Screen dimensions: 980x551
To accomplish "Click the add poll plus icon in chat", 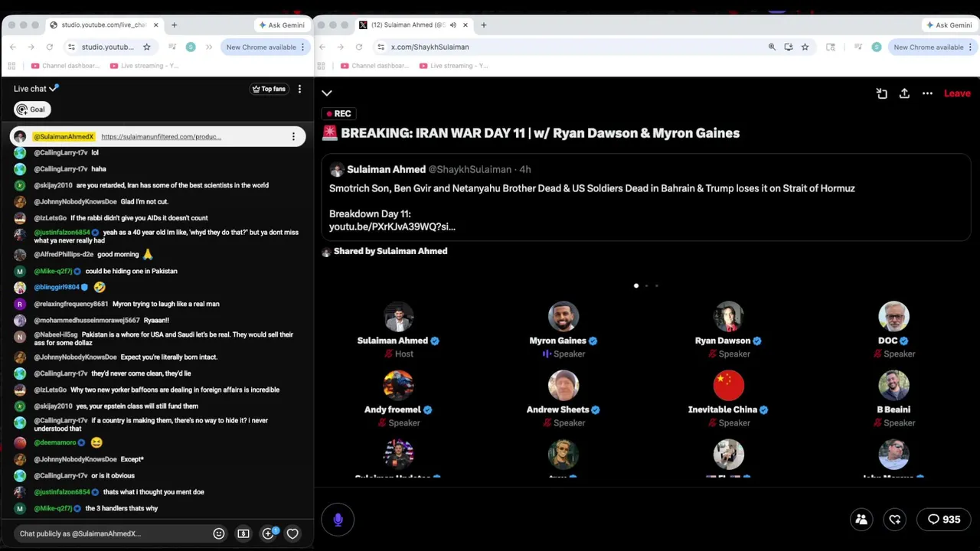I will pos(268,533).
